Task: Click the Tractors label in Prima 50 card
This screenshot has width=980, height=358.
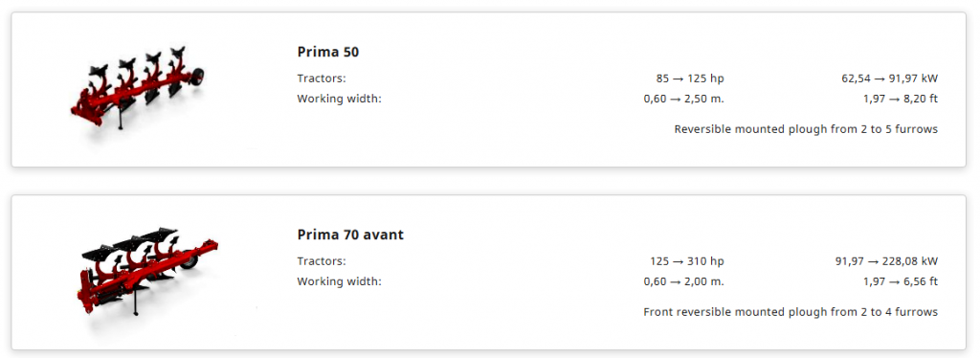Action: [322, 78]
